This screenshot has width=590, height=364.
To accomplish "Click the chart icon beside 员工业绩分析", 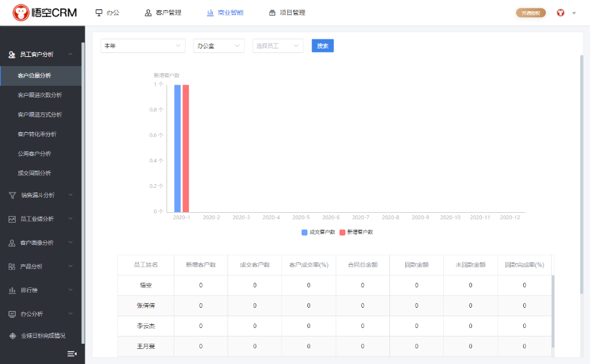I will [12, 219].
